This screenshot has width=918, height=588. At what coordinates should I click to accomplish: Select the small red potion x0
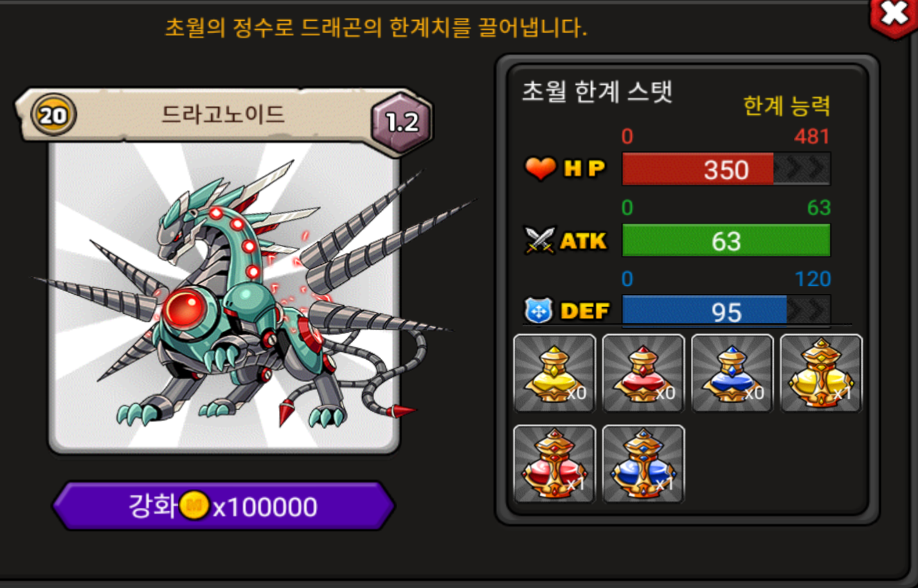pyautogui.click(x=643, y=374)
